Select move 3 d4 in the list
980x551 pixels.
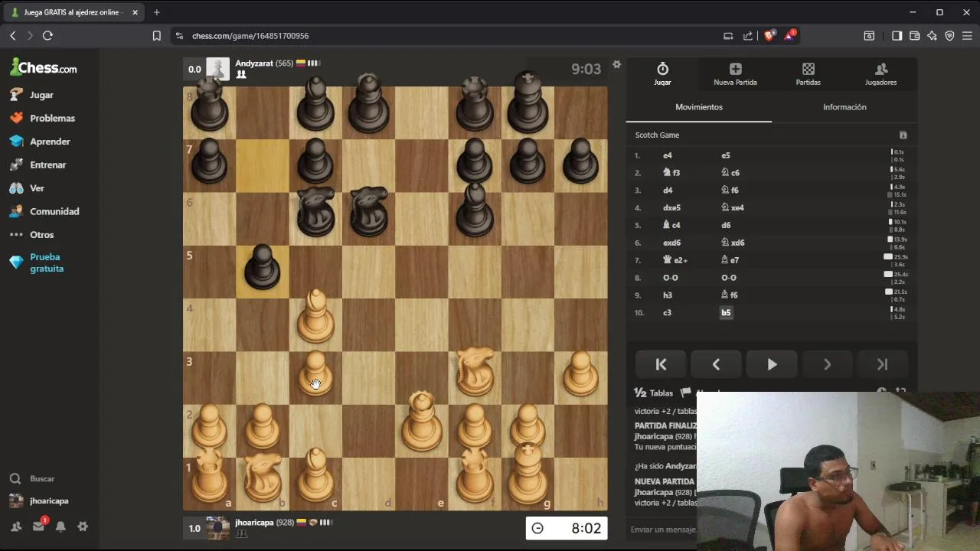pyautogui.click(x=668, y=190)
